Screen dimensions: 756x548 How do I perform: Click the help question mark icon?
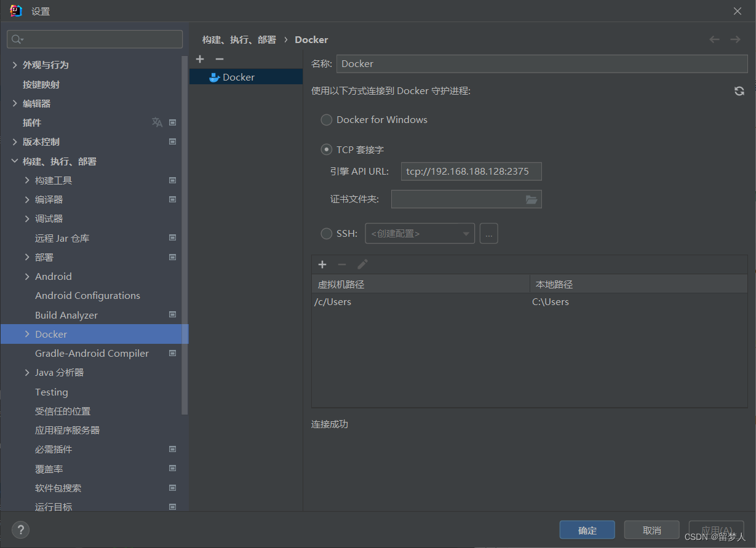pyautogui.click(x=20, y=530)
